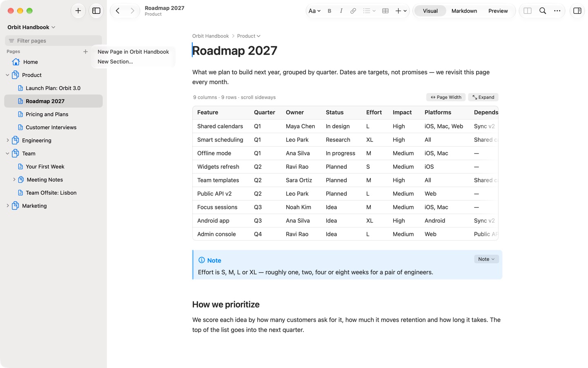The height and width of the screenshot is (368, 588).
Task: Open Launch Plan: Orbit 3.0 page
Action: click(x=53, y=88)
